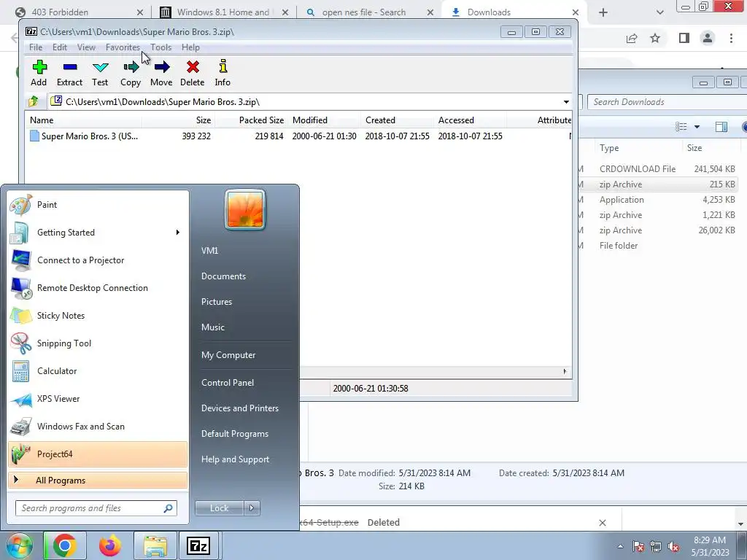Open Firefox from the taskbar
The image size is (747, 560).
pos(110,545)
